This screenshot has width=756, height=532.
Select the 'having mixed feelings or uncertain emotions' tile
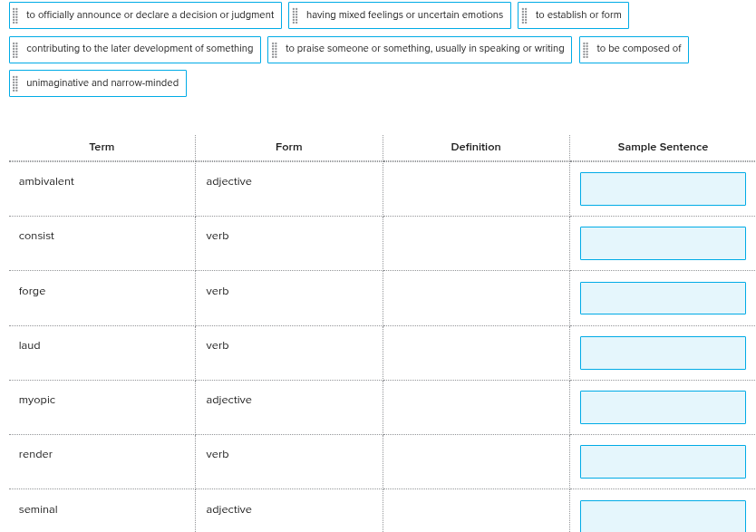[400, 15]
